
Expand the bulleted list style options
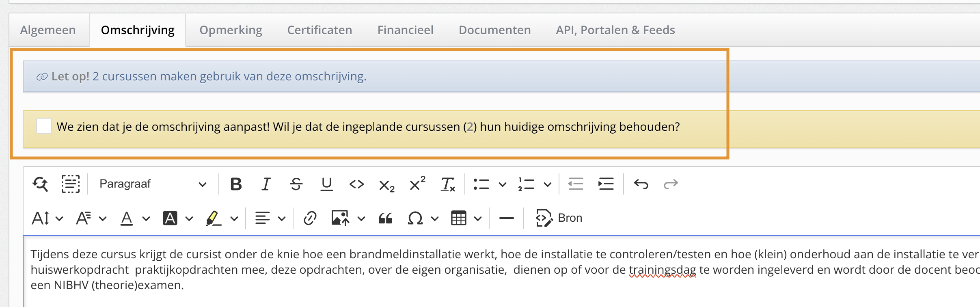(503, 184)
